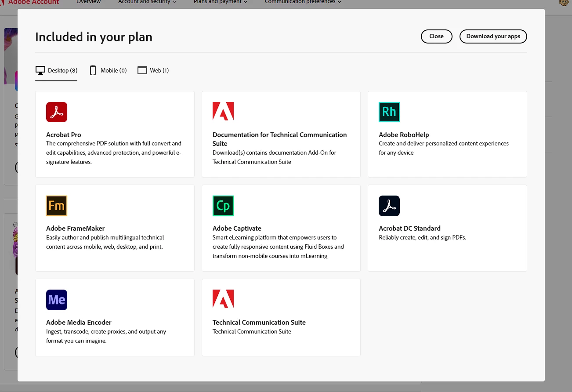This screenshot has height=392, width=572.
Task: Close the Included in your plan dialog
Action: (x=437, y=36)
